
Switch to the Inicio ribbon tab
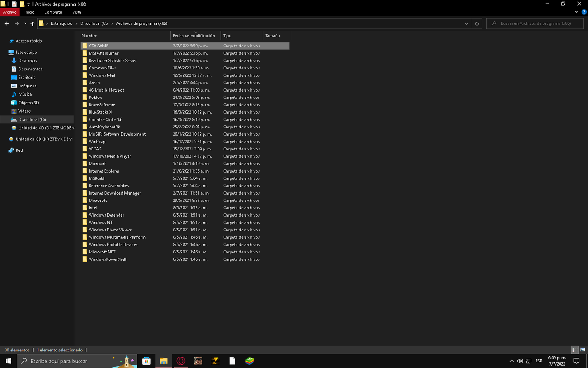click(29, 12)
